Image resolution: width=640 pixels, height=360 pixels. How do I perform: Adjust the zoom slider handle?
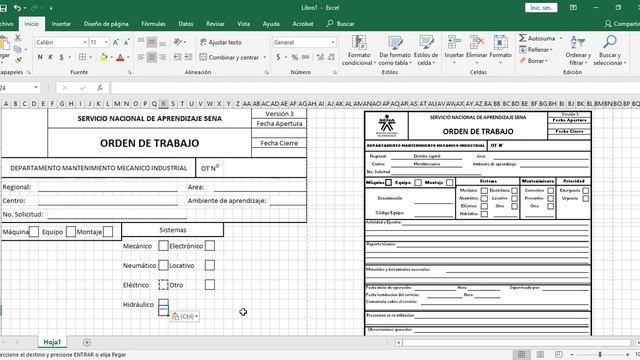pos(600,354)
